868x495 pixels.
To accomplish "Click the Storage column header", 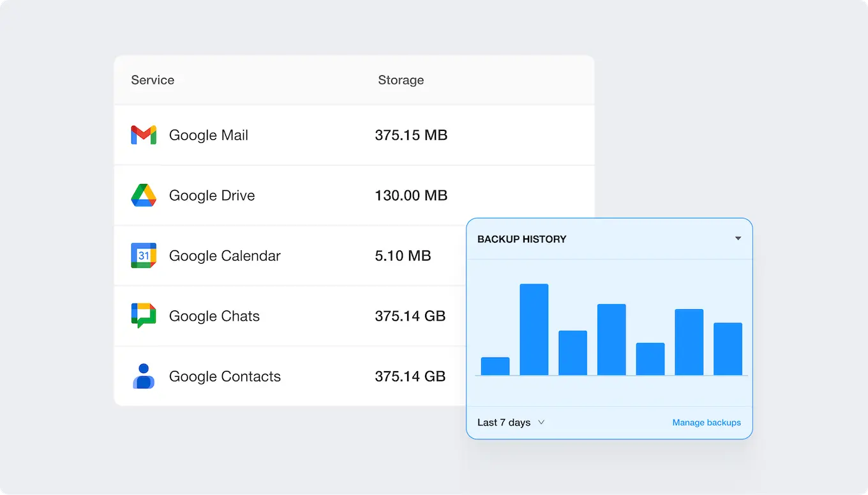I will pyautogui.click(x=400, y=80).
